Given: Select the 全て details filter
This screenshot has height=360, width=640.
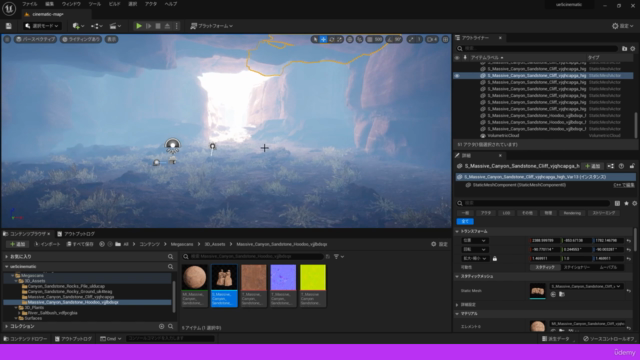Looking at the screenshot, I should pos(465,222).
